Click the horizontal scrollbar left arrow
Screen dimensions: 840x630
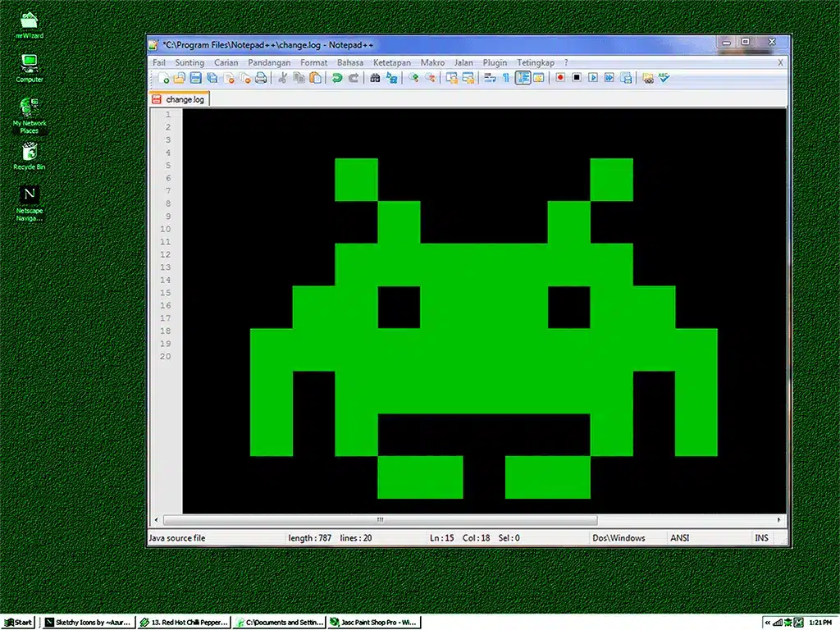pyautogui.click(x=156, y=519)
